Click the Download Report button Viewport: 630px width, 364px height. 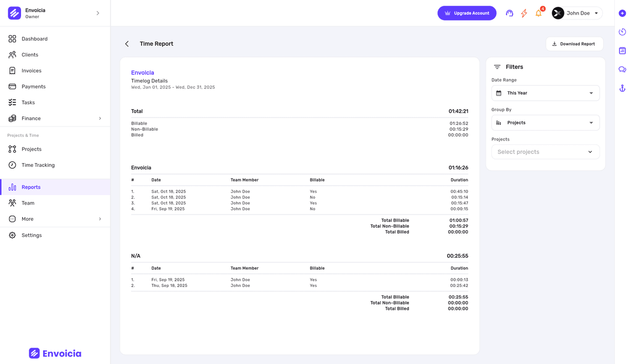coord(574,44)
